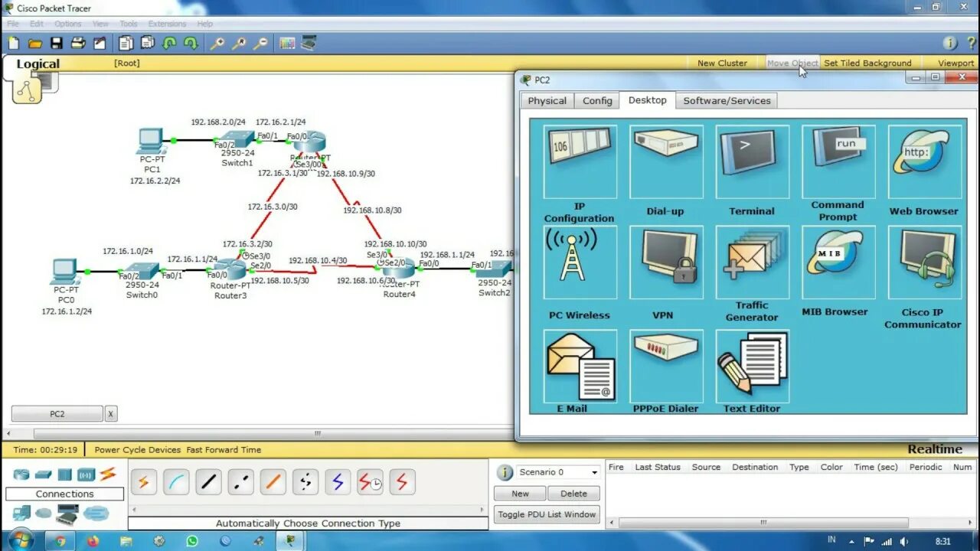Click the Realtime mode label
Image resolution: width=980 pixels, height=551 pixels.
[x=935, y=449]
